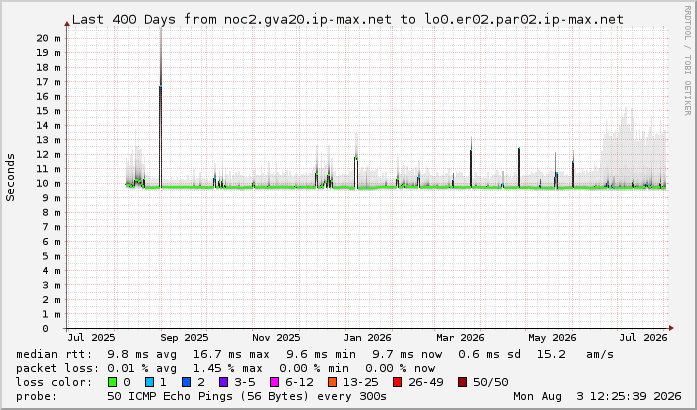Click the 'Seconds' y-axis label

[x=10, y=177]
